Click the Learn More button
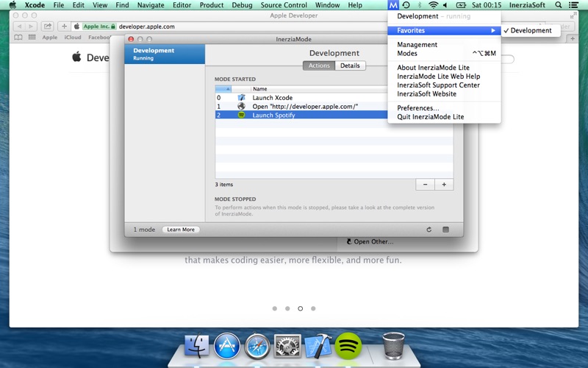 [181, 230]
